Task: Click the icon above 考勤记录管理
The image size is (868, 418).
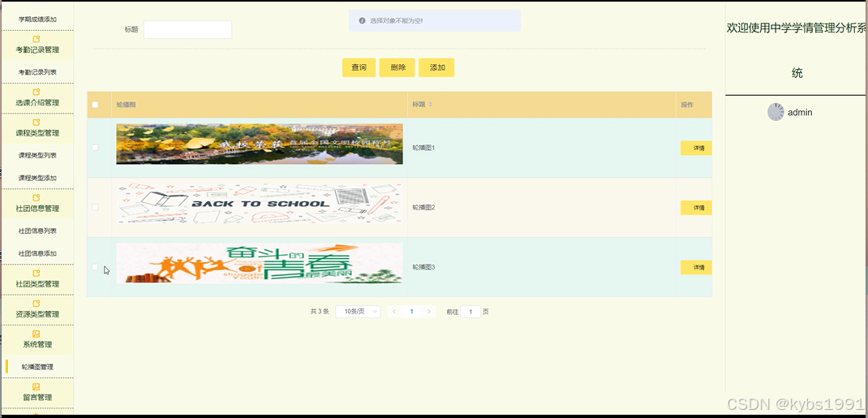Action: coord(37,39)
